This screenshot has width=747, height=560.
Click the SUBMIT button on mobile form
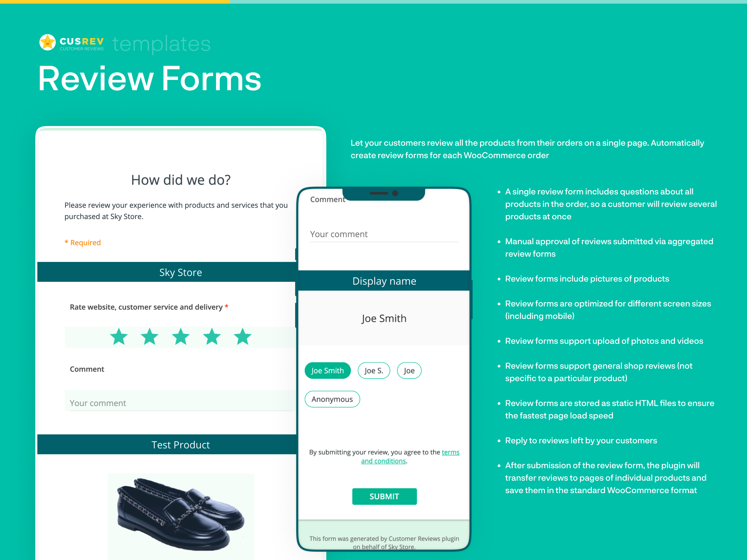point(385,496)
